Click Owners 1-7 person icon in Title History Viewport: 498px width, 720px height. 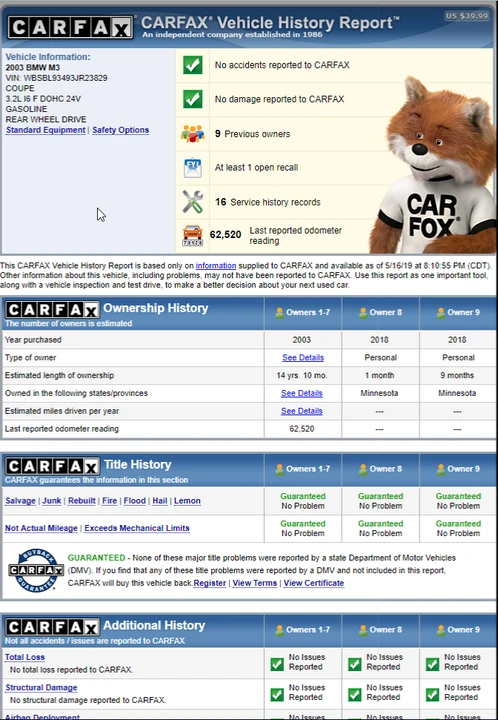coord(279,469)
